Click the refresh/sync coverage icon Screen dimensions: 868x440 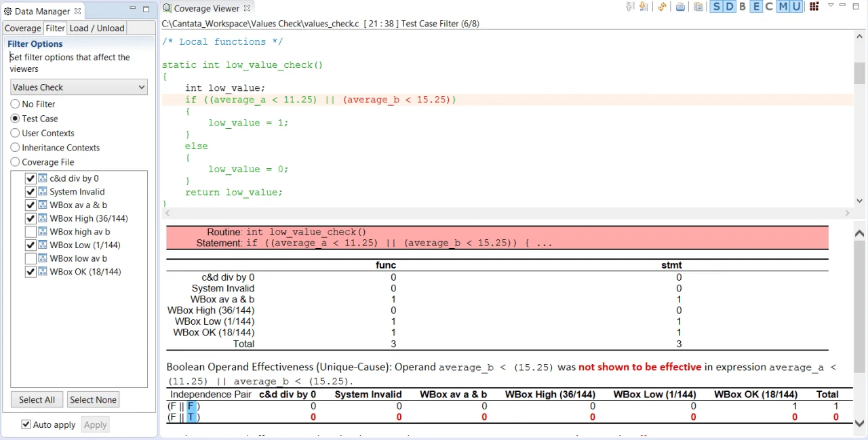point(662,7)
